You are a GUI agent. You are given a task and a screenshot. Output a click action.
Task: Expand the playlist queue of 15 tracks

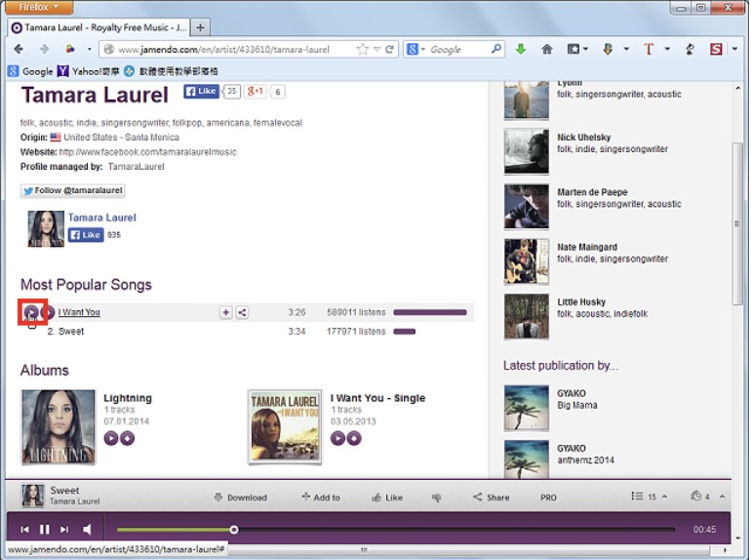649,497
